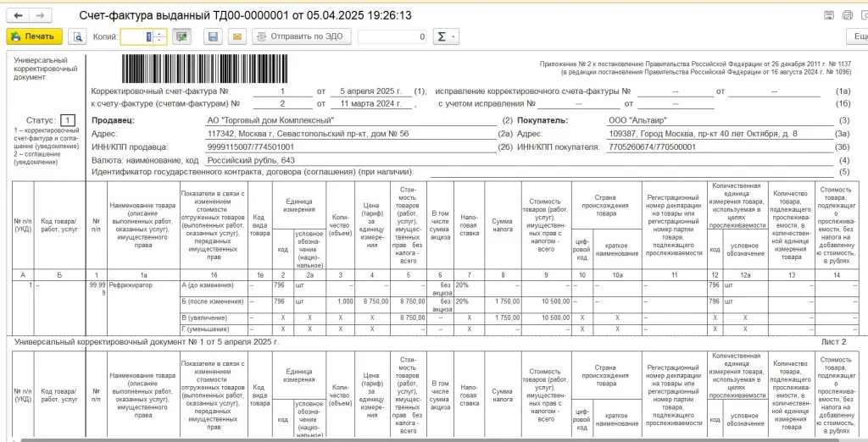Click the Приложение № 2 к постановлению text
Image resolution: width=868 pixels, height=442 pixels.
coord(696,64)
